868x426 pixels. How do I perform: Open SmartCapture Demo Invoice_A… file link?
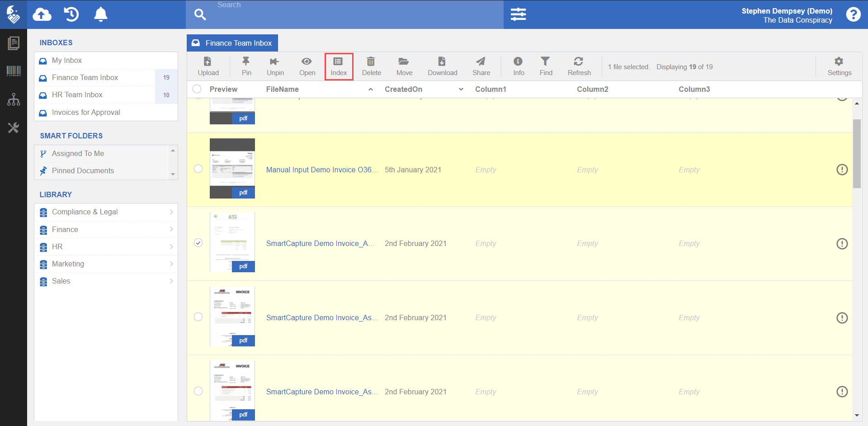(320, 243)
